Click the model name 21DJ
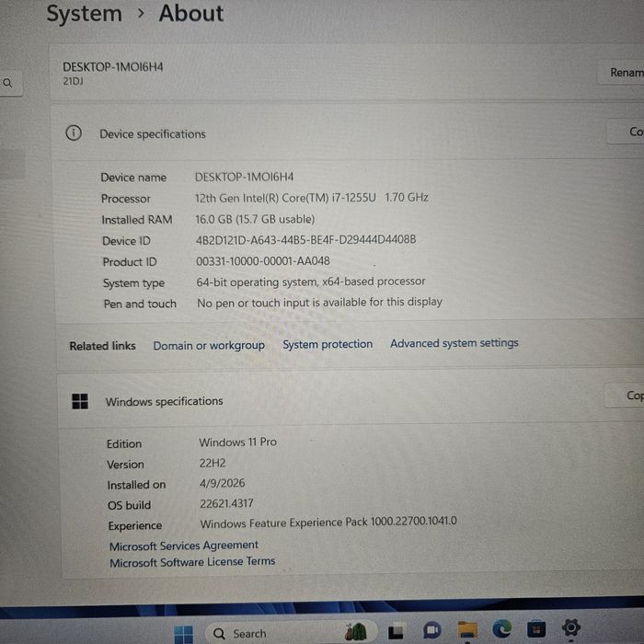Screen dimensions: 644x644 (x=73, y=81)
